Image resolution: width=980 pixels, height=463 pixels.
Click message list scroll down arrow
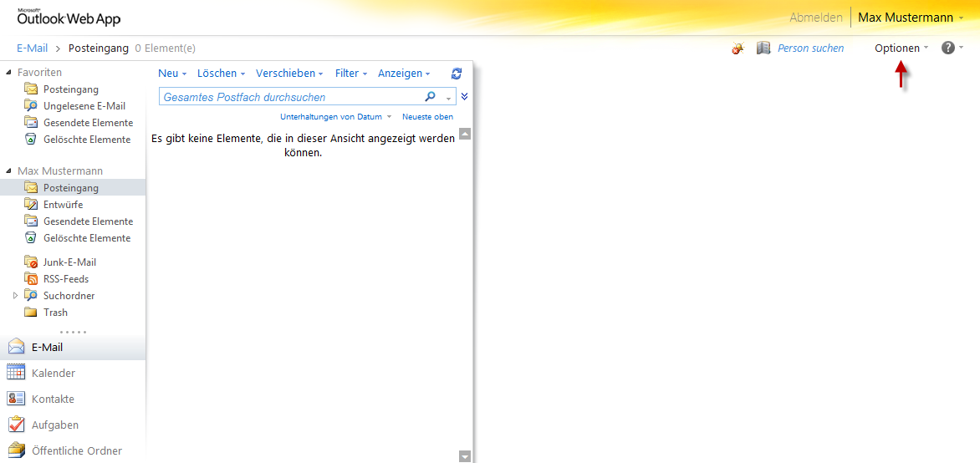tap(464, 456)
